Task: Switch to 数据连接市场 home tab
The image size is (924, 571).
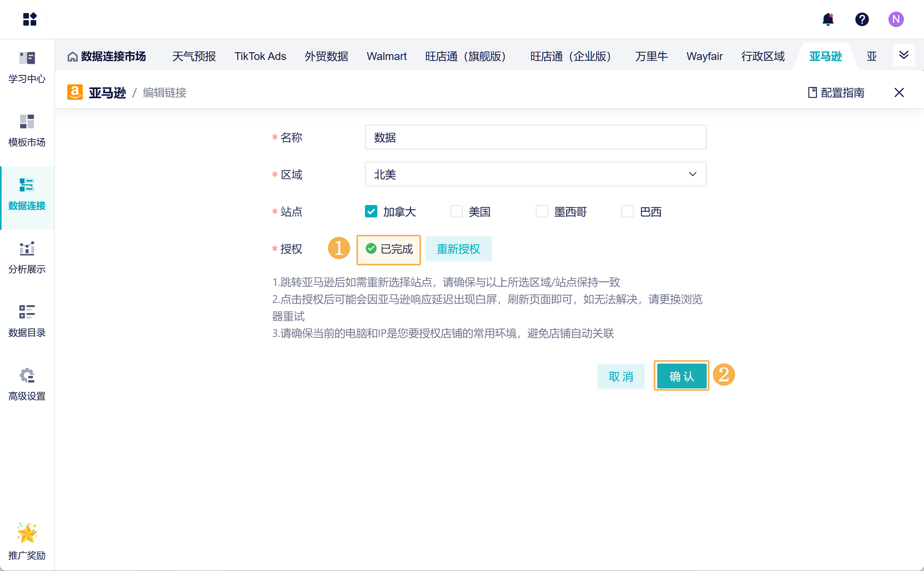Action: (107, 56)
